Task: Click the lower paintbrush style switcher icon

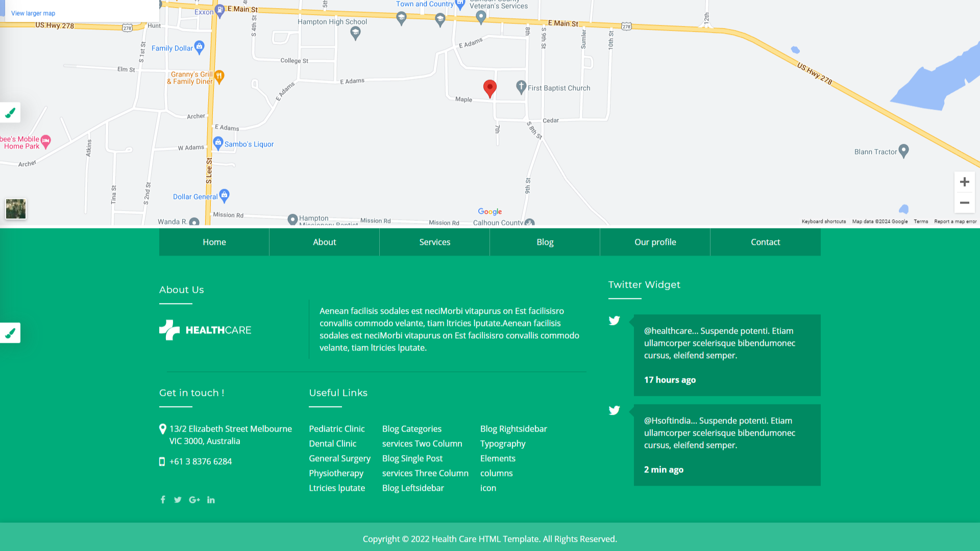Action: [10, 333]
